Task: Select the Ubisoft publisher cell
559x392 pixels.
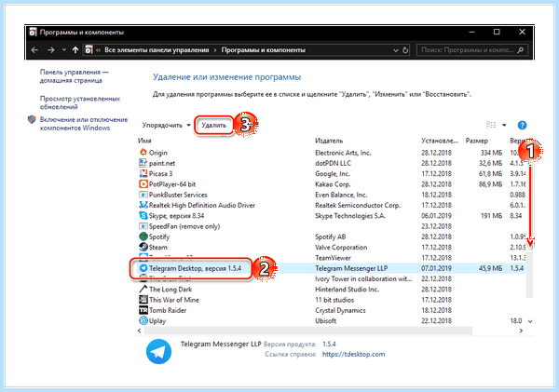Action: (x=325, y=320)
